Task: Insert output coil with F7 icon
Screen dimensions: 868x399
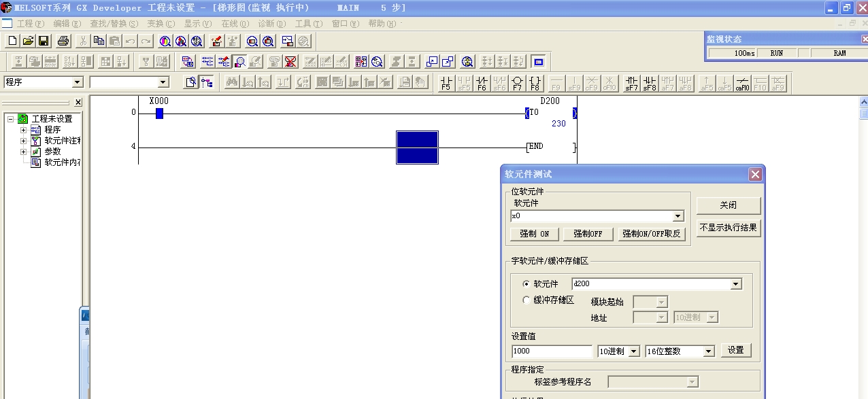Action: (518, 83)
